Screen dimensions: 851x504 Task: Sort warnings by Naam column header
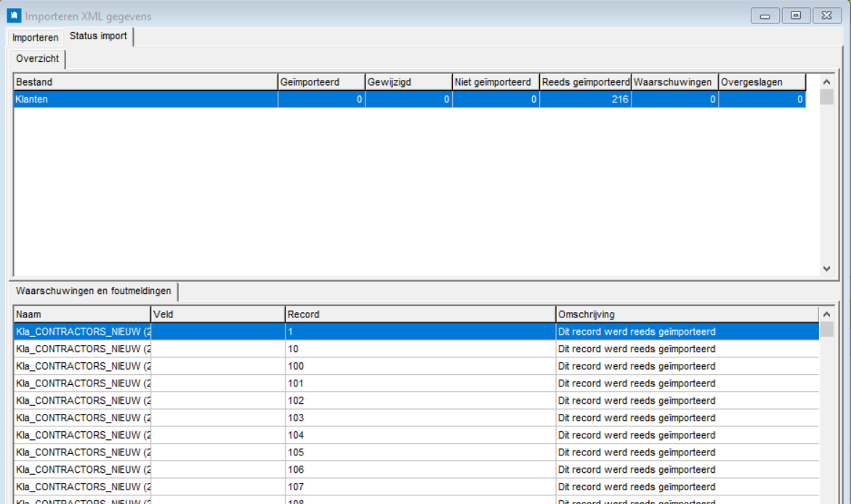[x=81, y=314]
